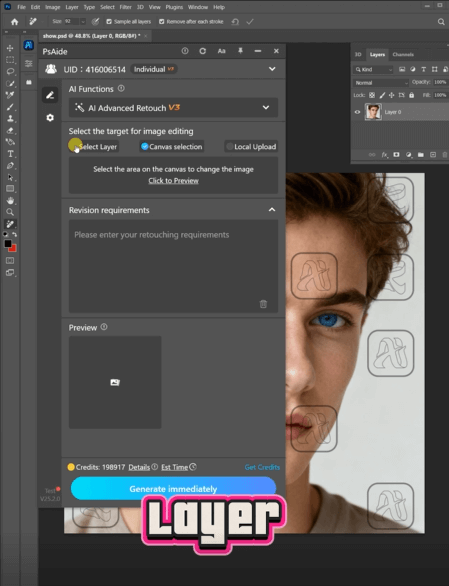Switch to the 3D panel tab

358,55
